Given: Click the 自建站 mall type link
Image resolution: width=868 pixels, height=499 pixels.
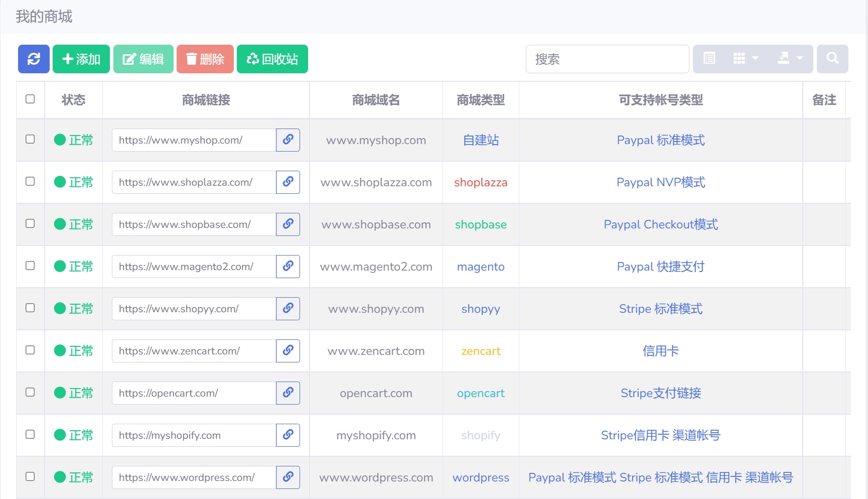Looking at the screenshot, I should [481, 140].
